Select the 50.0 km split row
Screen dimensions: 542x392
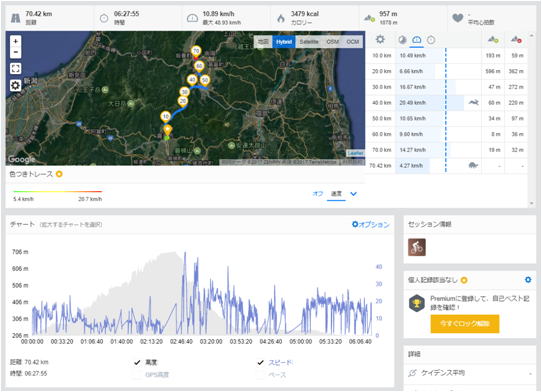pyautogui.click(x=448, y=119)
